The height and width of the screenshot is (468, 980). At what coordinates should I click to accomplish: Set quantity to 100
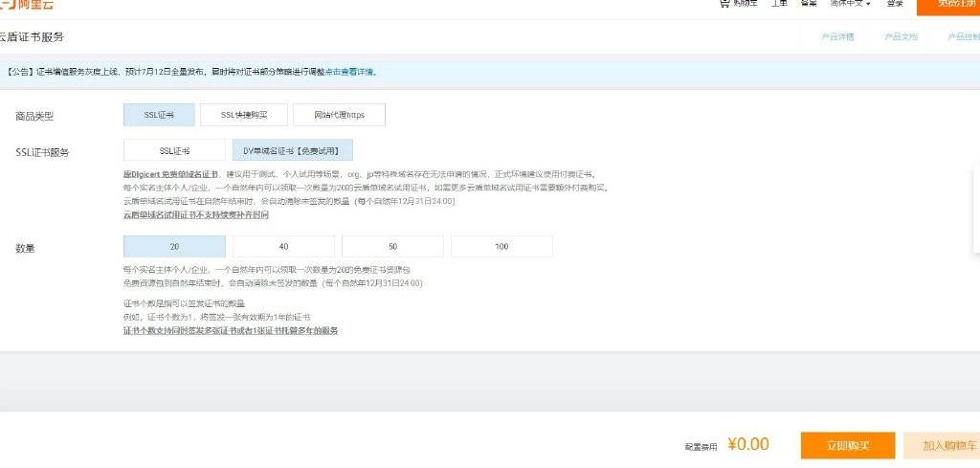[501, 247]
